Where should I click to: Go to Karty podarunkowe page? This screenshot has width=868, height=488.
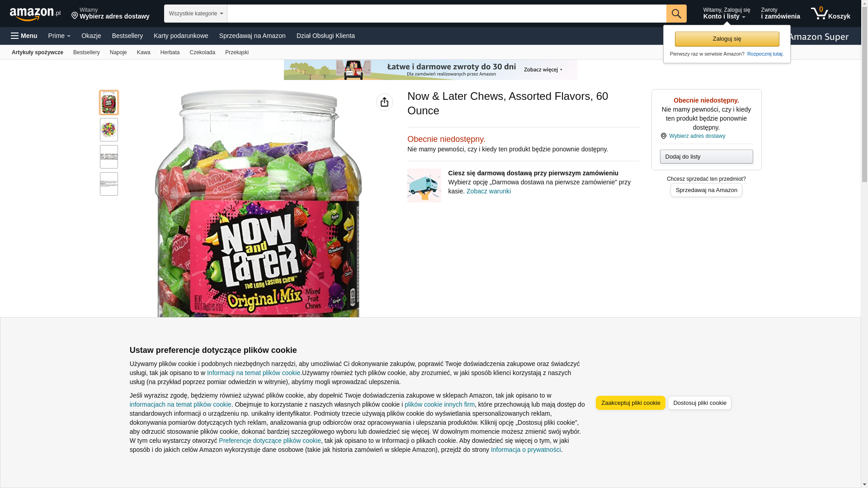[181, 36]
